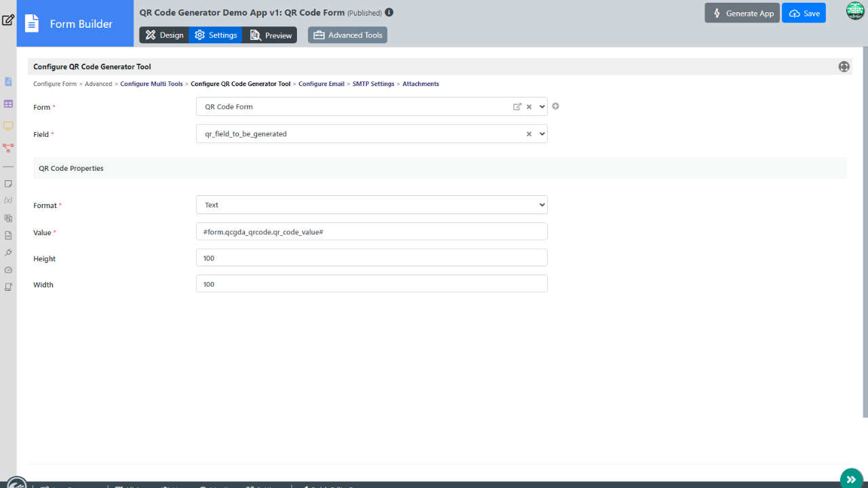
Task: Click the purple datalist table sidebar icon
Action: coord(8,104)
